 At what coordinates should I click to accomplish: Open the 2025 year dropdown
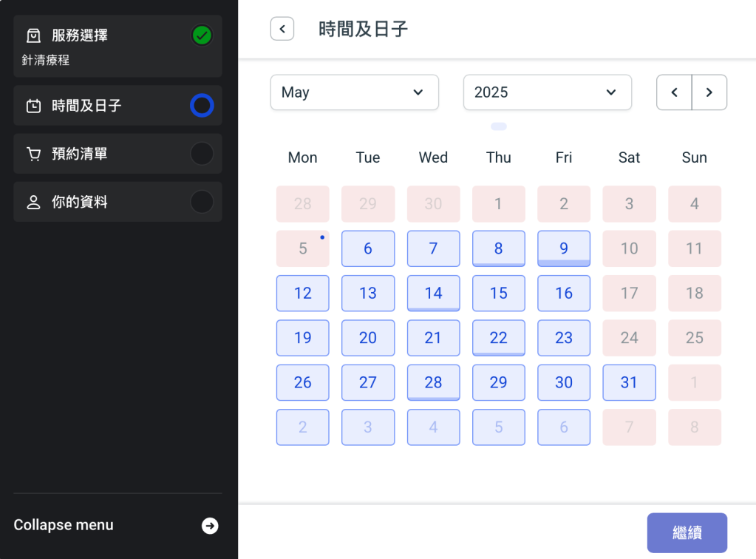click(x=547, y=92)
